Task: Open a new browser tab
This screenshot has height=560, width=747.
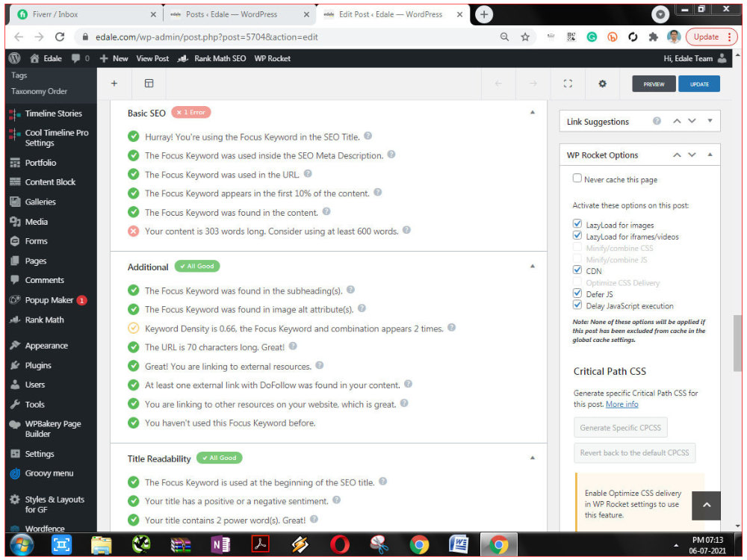Action: coord(484,14)
